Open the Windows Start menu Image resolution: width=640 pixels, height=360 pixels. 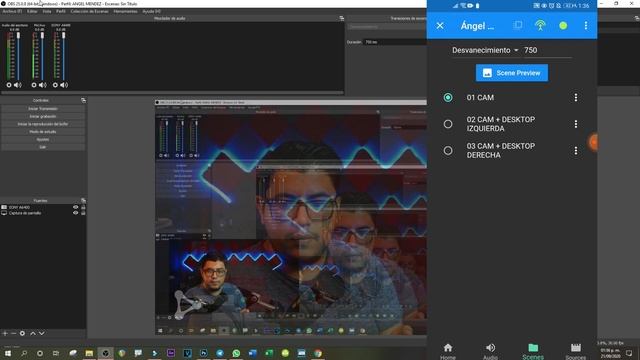click(8, 353)
